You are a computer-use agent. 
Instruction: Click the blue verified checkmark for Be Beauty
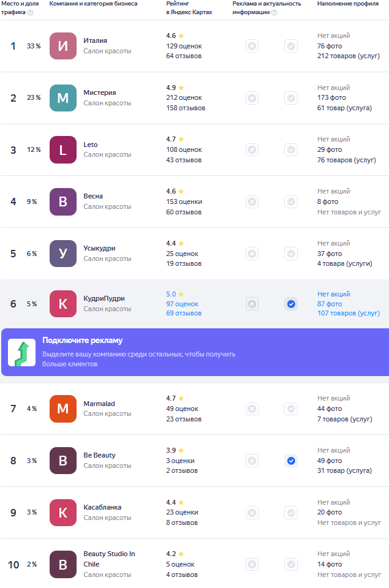291,461
